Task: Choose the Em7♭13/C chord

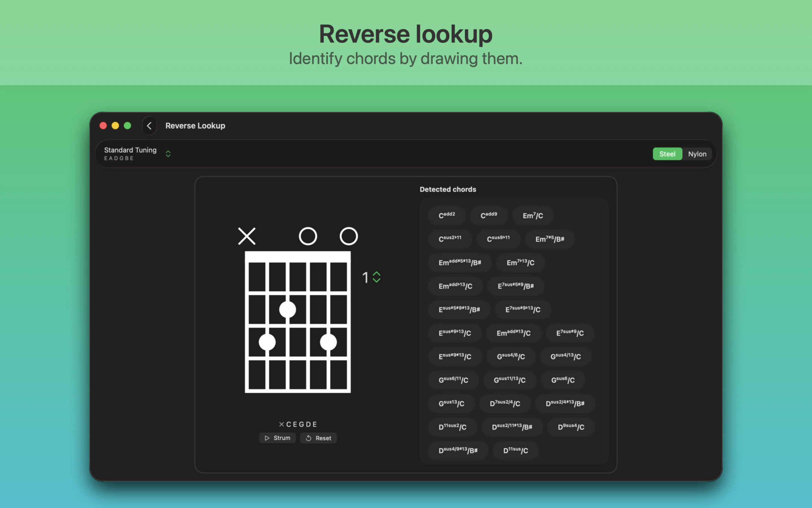Action: (x=520, y=263)
